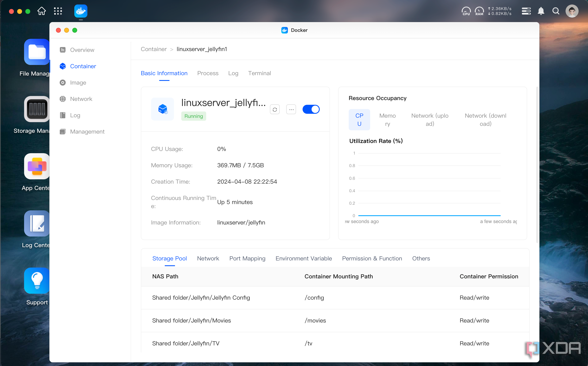The image size is (588, 366).
Task: Check the RAM gauge indicator
Action: pyautogui.click(x=479, y=11)
